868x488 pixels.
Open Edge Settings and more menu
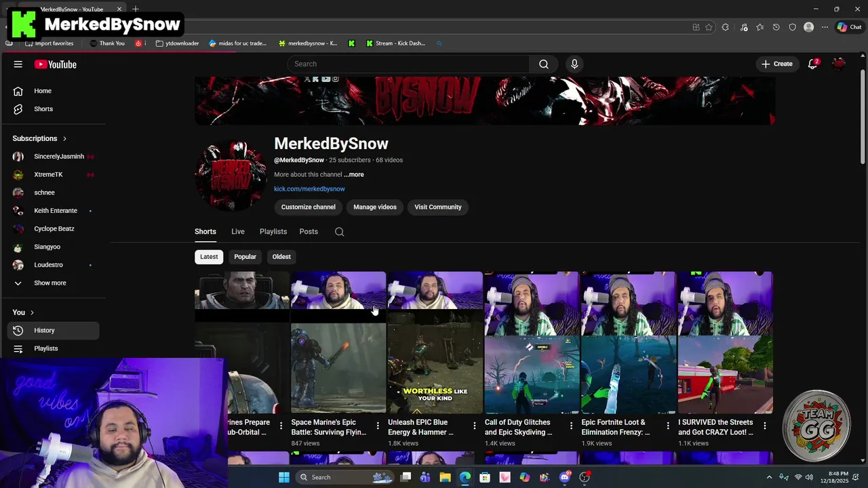pos(825,27)
